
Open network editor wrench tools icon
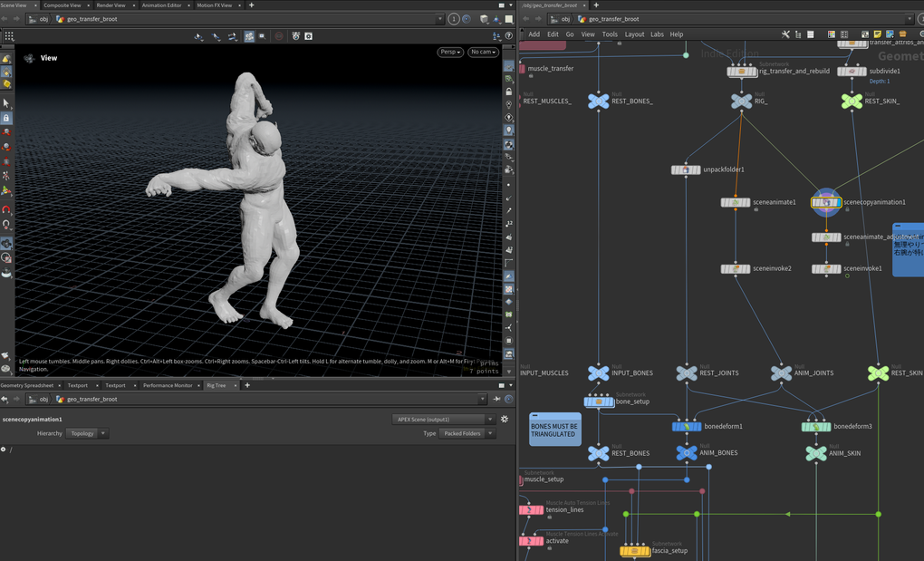(785, 34)
